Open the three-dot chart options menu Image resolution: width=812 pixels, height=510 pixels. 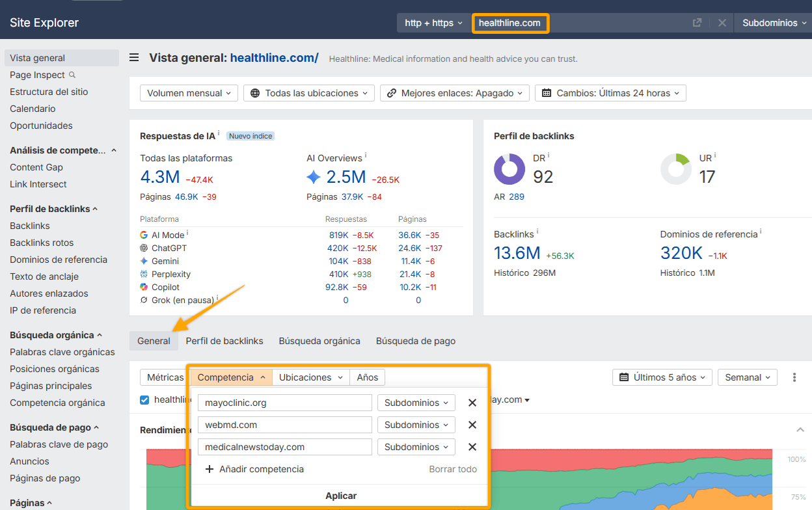click(794, 377)
